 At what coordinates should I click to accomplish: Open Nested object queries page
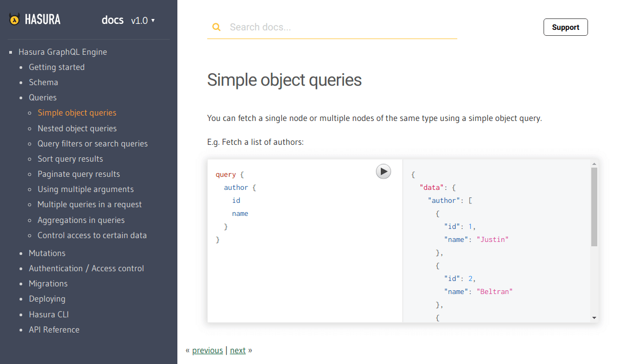click(x=77, y=129)
